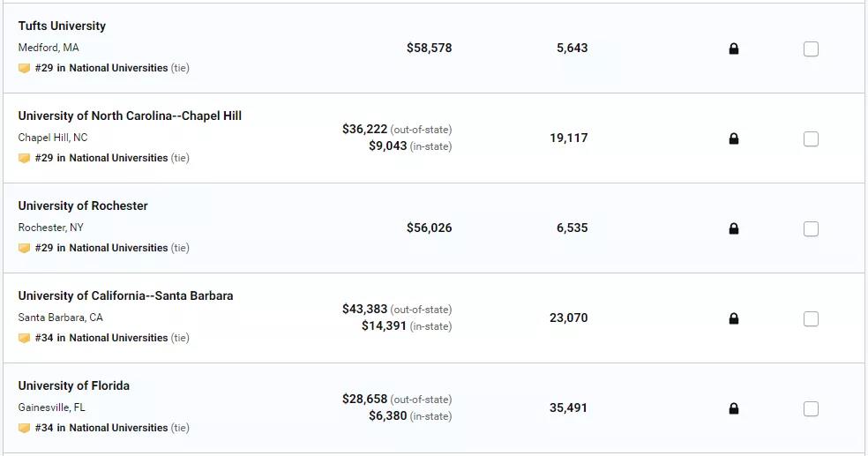Open the Tufts University school profile link
Image resolution: width=868 pixels, height=456 pixels.
coord(62,26)
